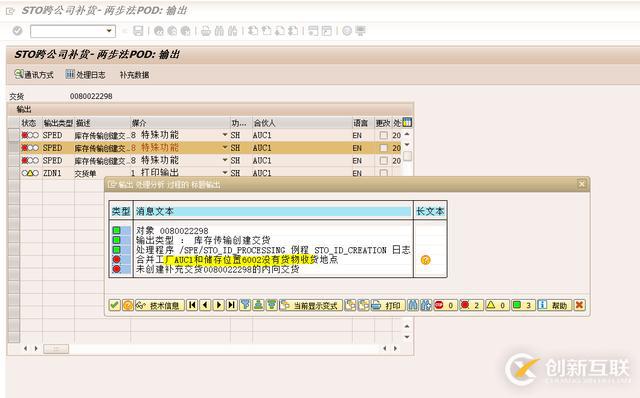Expand 媒介 dropdown in third SPED row
Viewport: 640px width, 398px height.
pos(225,160)
